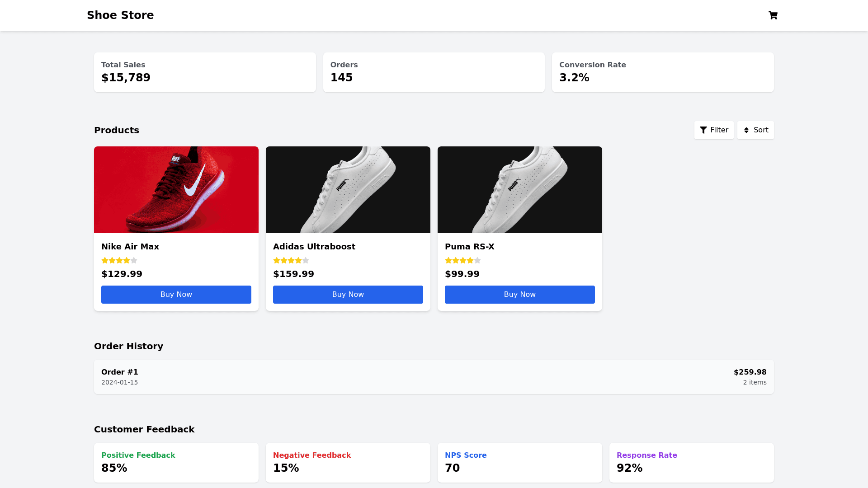This screenshot has width=868, height=488.
Task: Click the Sort arrows icon
Action: tap(746, 130)
